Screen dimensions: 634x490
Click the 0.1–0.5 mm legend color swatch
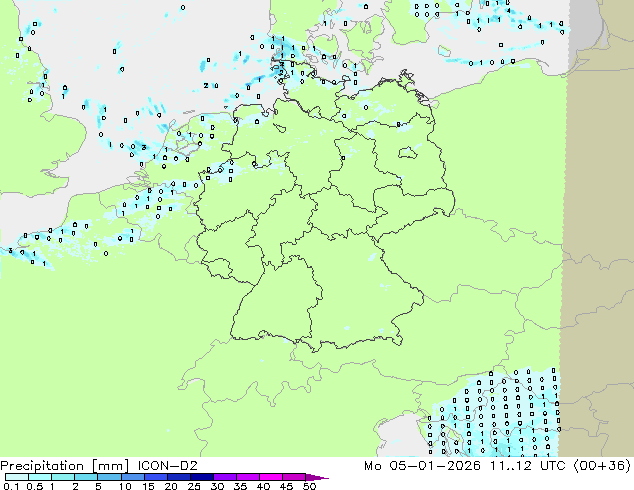pyautogui.click(x=17, y=477)
